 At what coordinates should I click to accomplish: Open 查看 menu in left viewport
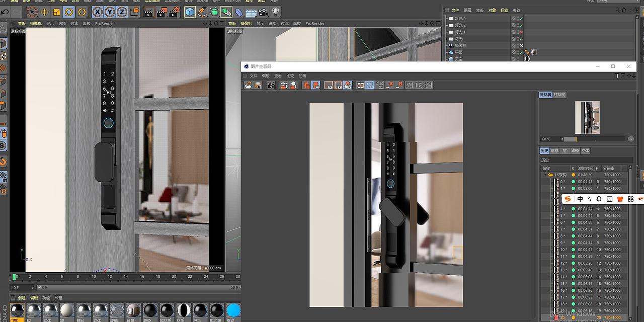point(22,23)
